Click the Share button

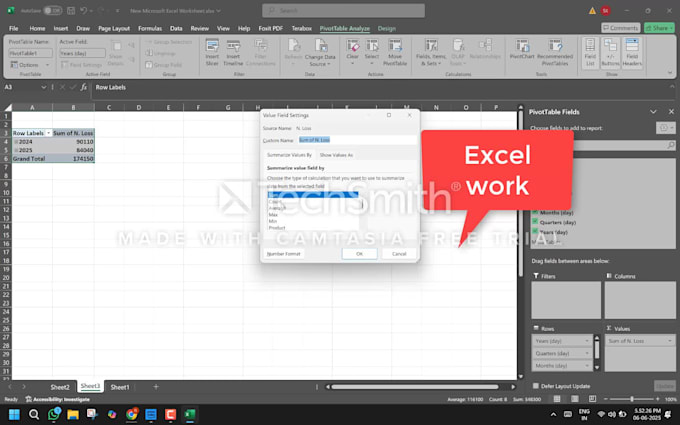coord(659,28)
